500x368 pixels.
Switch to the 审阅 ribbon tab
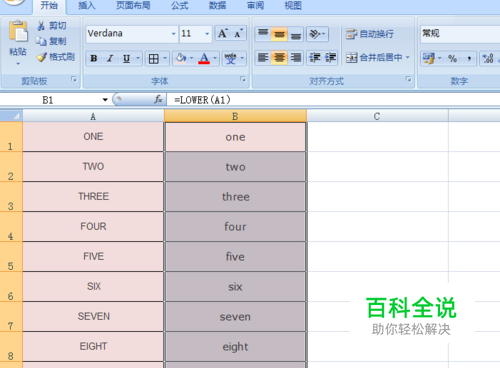255,6
